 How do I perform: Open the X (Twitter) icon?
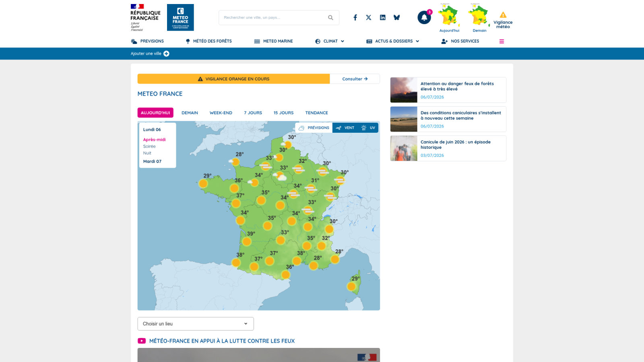pyautogui.click(x=369, y=18)
